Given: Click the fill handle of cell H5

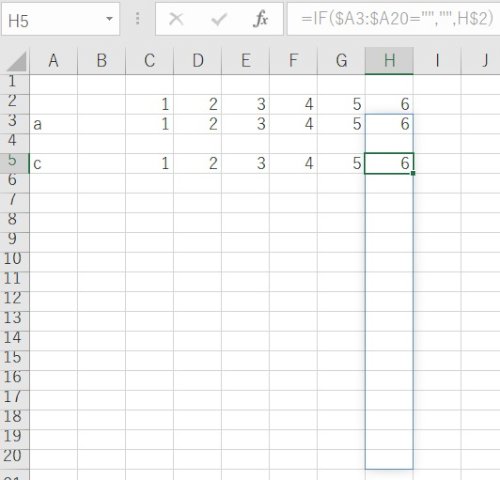Looking at the screenshot, I should point(413,173).
